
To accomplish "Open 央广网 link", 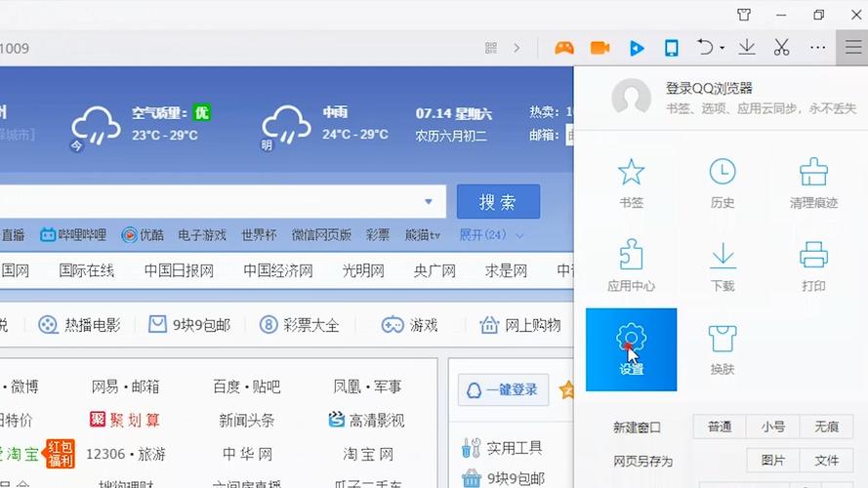I will click(x=434, y=270).
